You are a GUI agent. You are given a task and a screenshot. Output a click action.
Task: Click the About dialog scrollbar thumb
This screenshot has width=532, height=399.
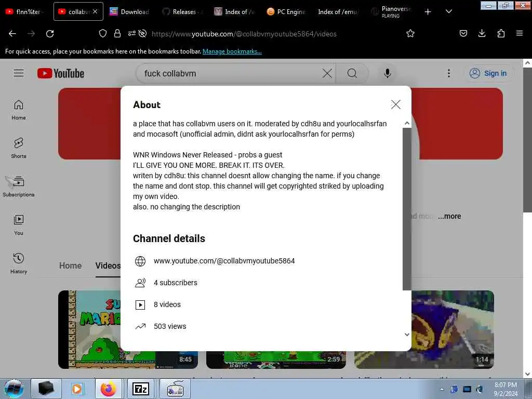point(407,209)
